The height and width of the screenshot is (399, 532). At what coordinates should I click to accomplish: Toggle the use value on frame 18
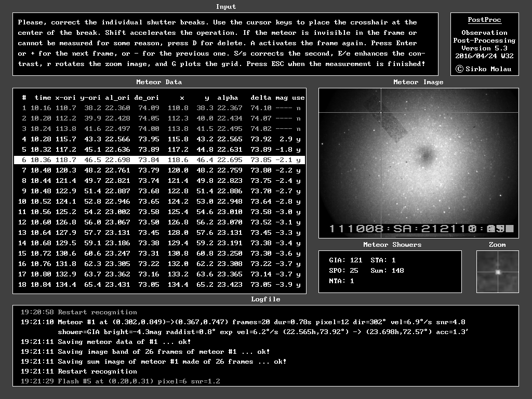[x=298, y=285]
